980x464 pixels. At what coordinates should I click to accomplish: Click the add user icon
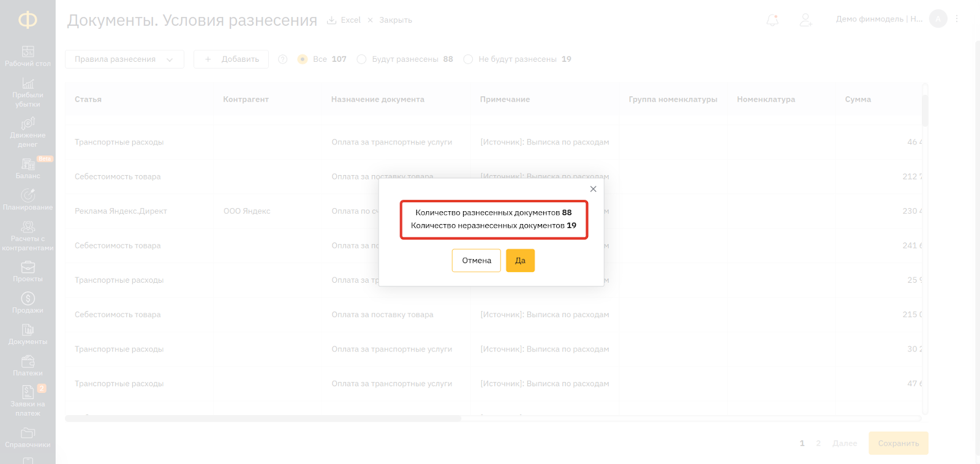pos(806,20)
